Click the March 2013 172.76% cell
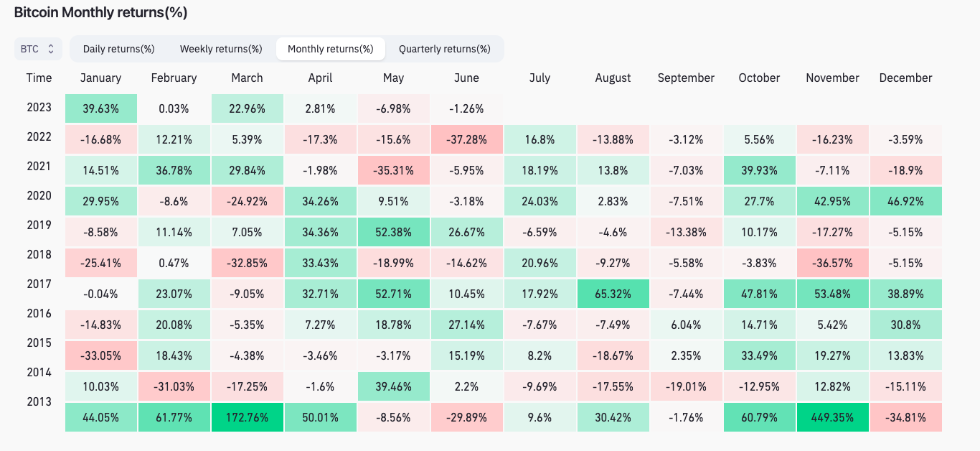The width and height of the screenshot is (980, 451). click(x=248, y=417)
